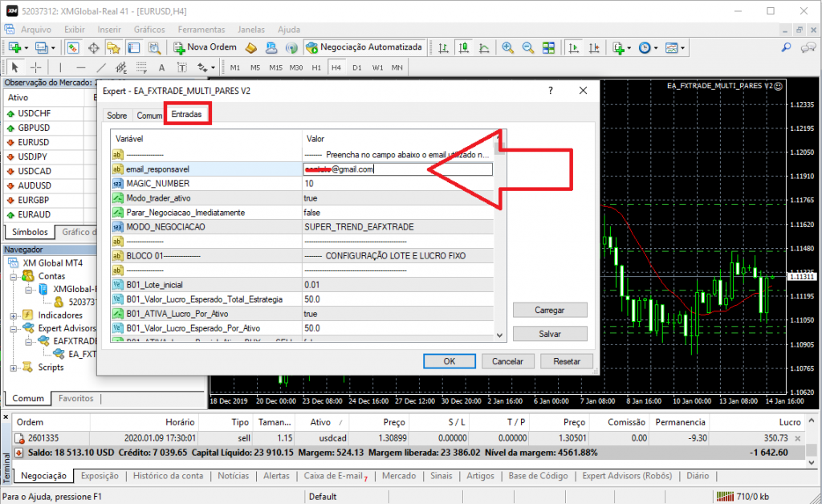This screenshot has width=822, height=504.
Task: Switch to the Sobre tab
Action: pos(117,116)
